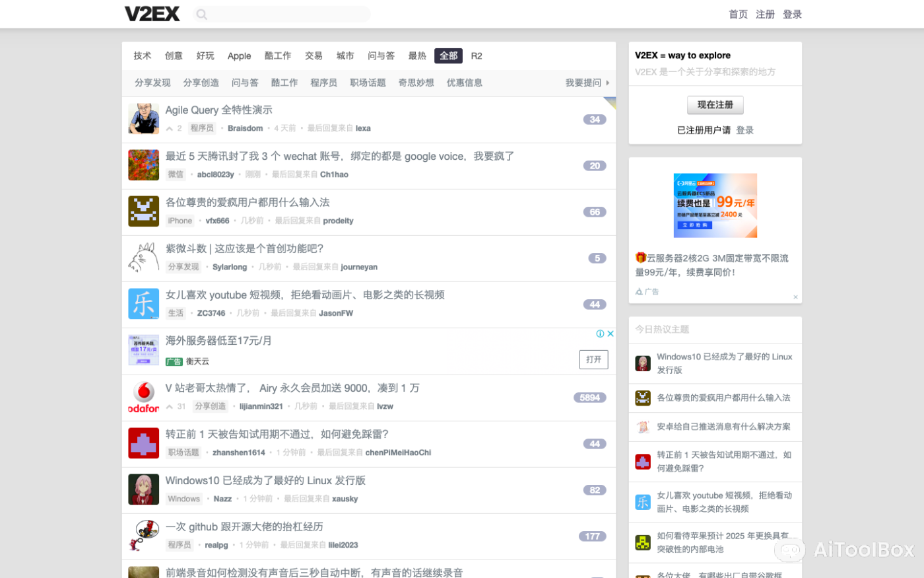The height and width of the screenshot is (578, 924).
Task: Upvote the Airy 永久会员 giveaway topic
Action: pyautogui.click(x=171, y=406)
